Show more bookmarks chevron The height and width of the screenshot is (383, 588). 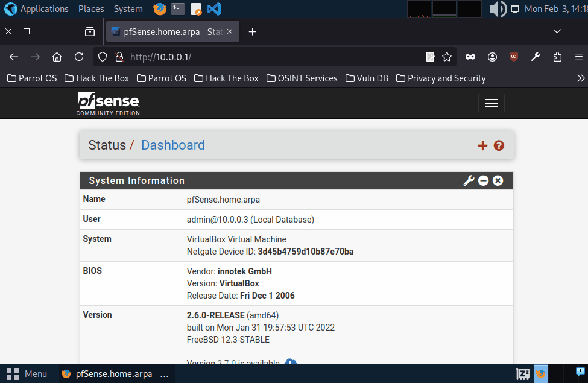click(x=581, y=78)
